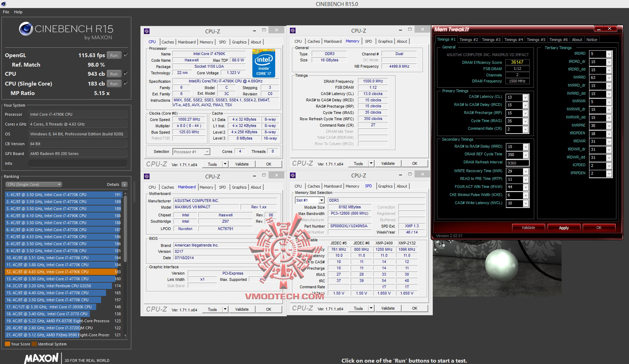
Task: Open the CAS# Latency (CL) dropdown in MemTweakIt
Action: [x=525, y=97]
